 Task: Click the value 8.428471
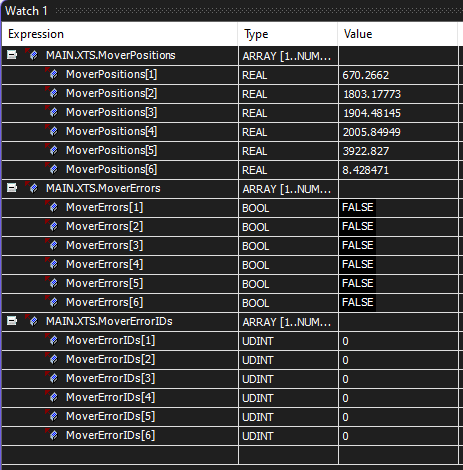point(365,170)
